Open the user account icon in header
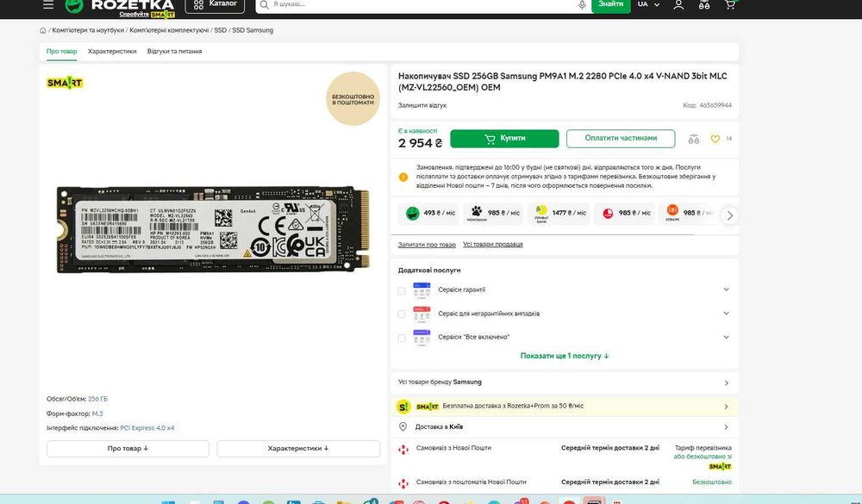Image resolution: width=862 pixels, height=504 pixels. coord(679,4)
